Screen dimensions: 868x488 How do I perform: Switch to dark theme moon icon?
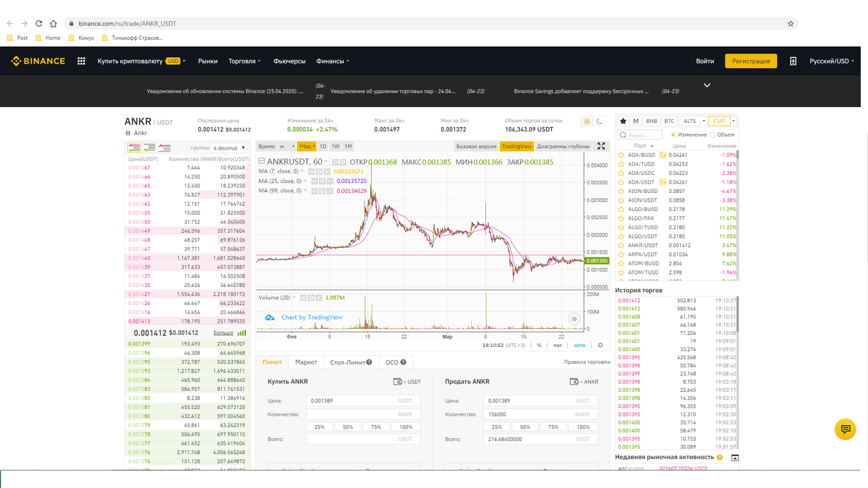click(600, 121)
